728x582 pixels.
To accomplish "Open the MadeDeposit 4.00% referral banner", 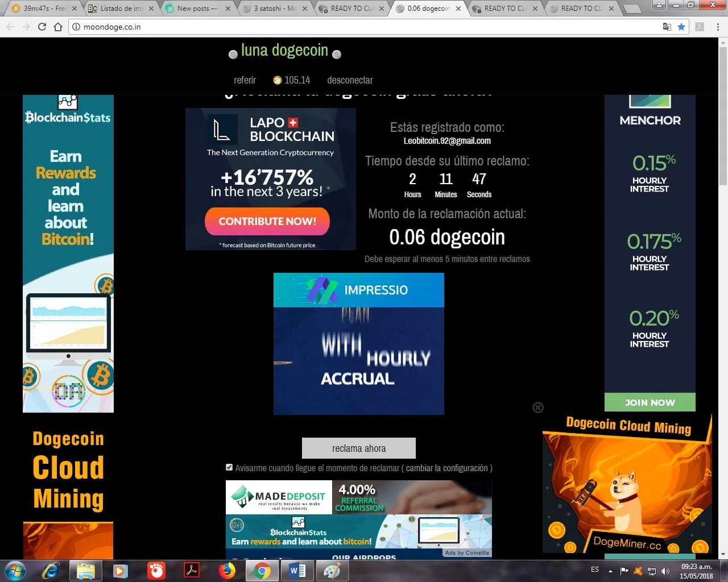I will 359,497.
